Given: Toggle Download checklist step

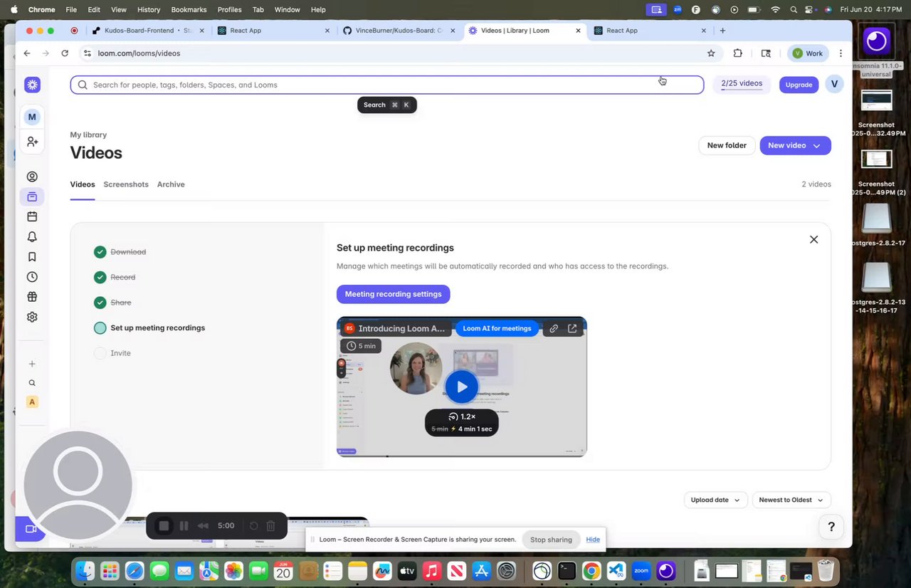Looking at the screenshot, I should pos(120,252).
